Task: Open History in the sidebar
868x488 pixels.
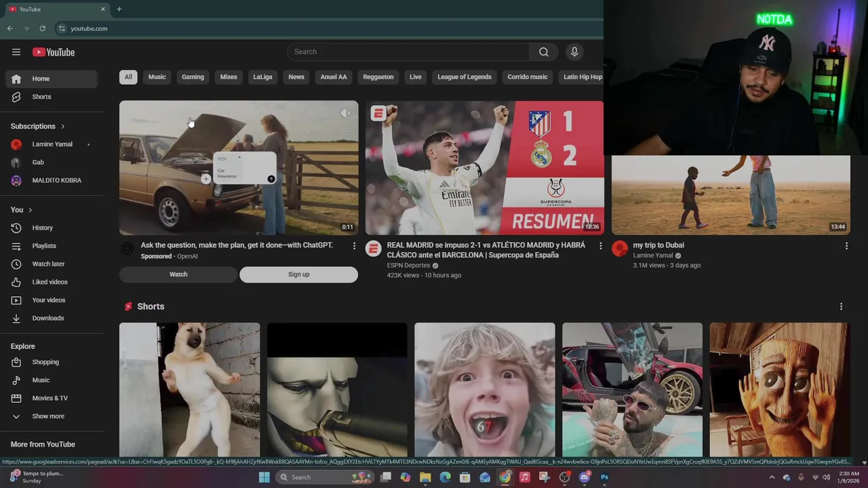Action: tap(52, 228)
